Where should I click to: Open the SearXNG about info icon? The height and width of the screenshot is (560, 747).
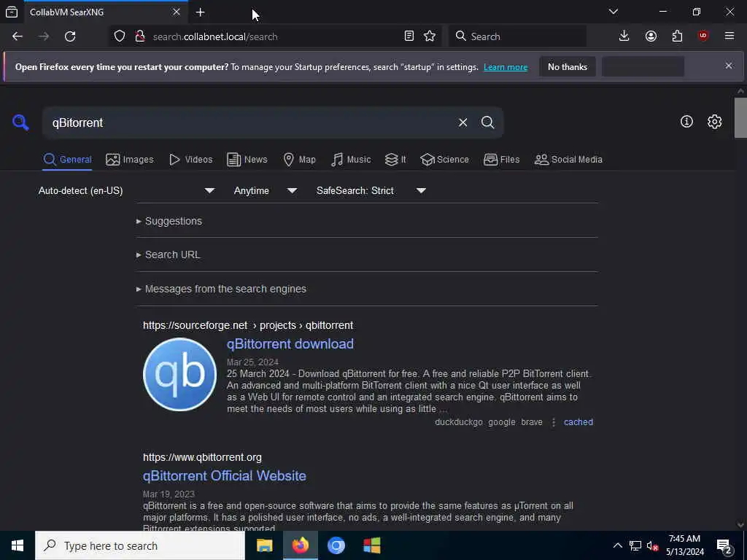tap(686, 122)
